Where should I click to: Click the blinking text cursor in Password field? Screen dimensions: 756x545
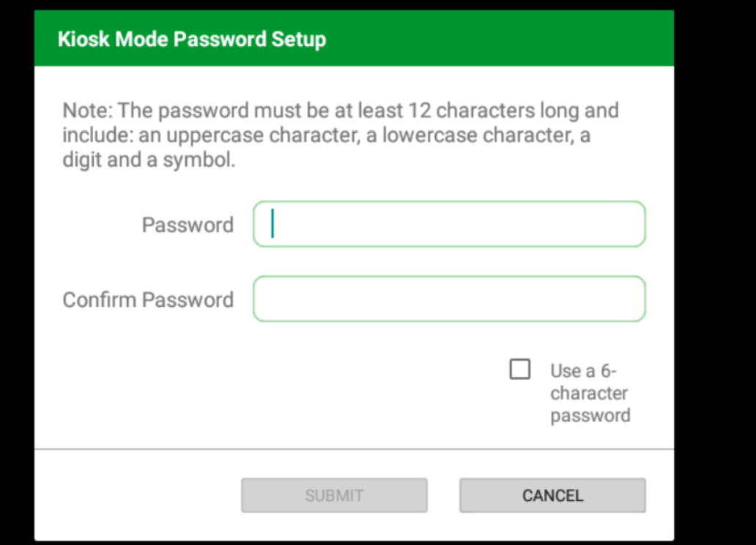[x=273, y=224]
